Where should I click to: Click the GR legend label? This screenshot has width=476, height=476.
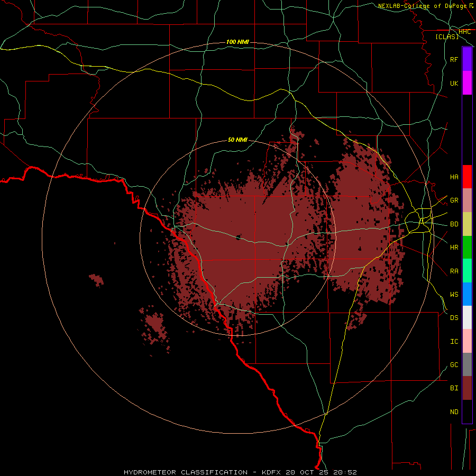point(454,200)
